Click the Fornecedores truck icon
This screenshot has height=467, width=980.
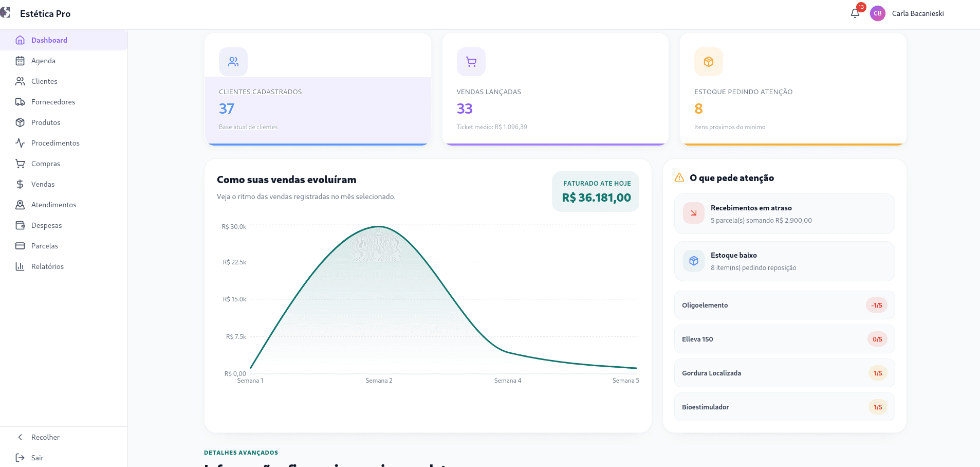click(x=20, y=102)
